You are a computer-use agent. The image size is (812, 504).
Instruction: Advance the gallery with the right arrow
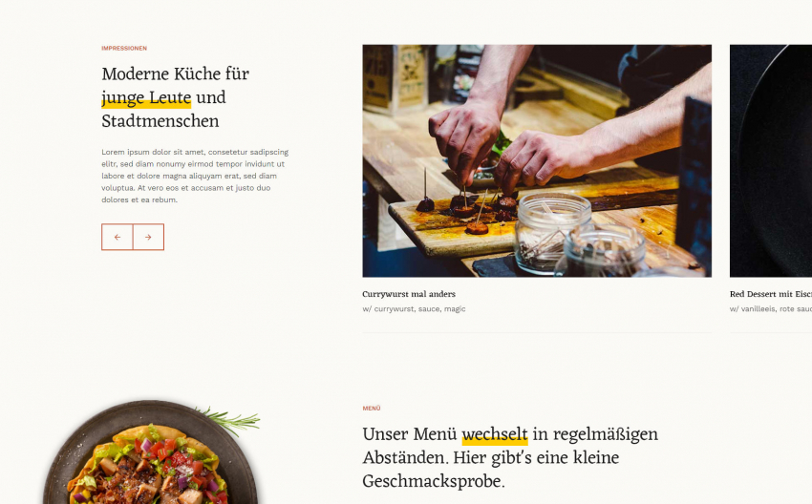149,237
